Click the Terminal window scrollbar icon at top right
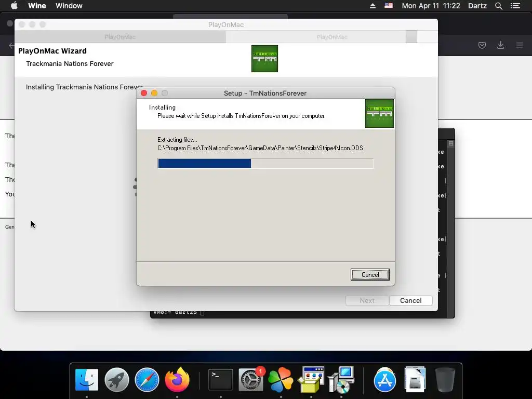The width and height of the screenshot is (532, 399). point(450,143)
